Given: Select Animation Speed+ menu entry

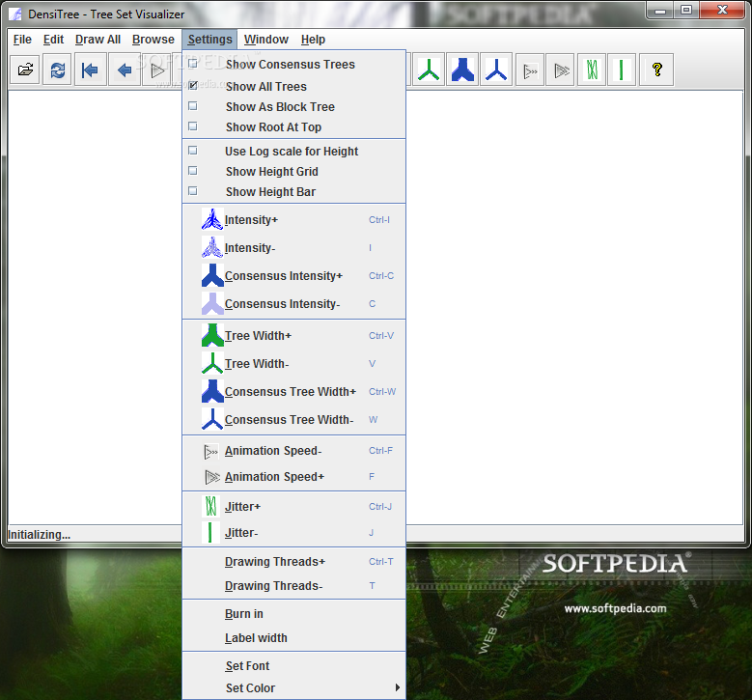Looking at the screenshot, I should click(x=294, y=476).
